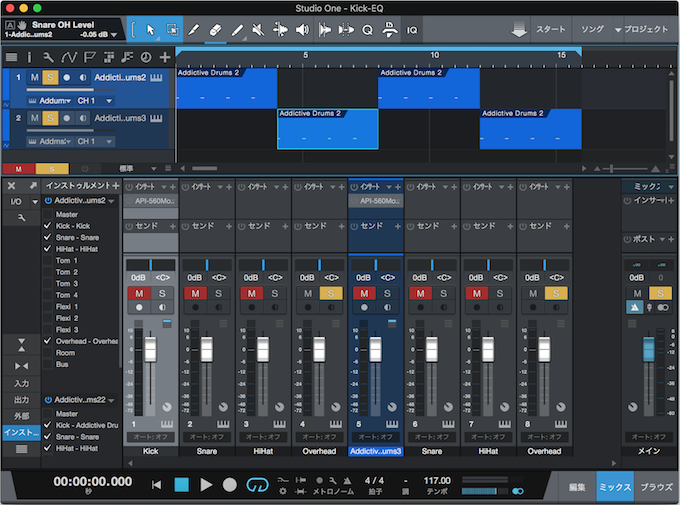Enable the Room output checkbox
This screenshot has height=505, width=680.
[48, 353]
